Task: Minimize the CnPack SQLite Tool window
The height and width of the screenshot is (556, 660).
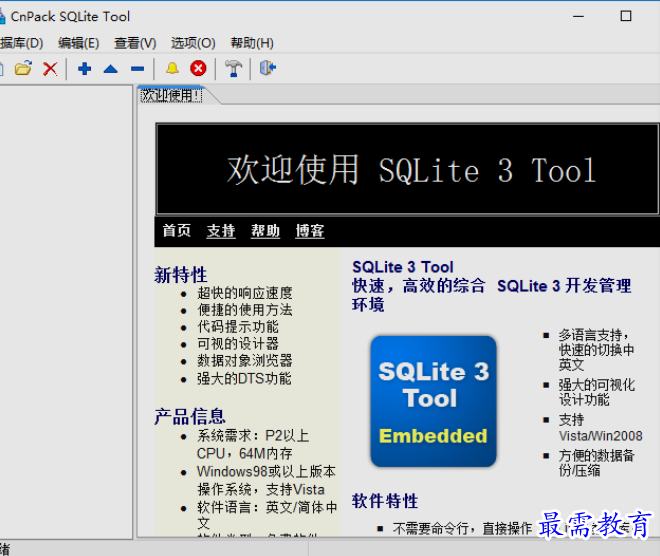Action: point(579,16)
